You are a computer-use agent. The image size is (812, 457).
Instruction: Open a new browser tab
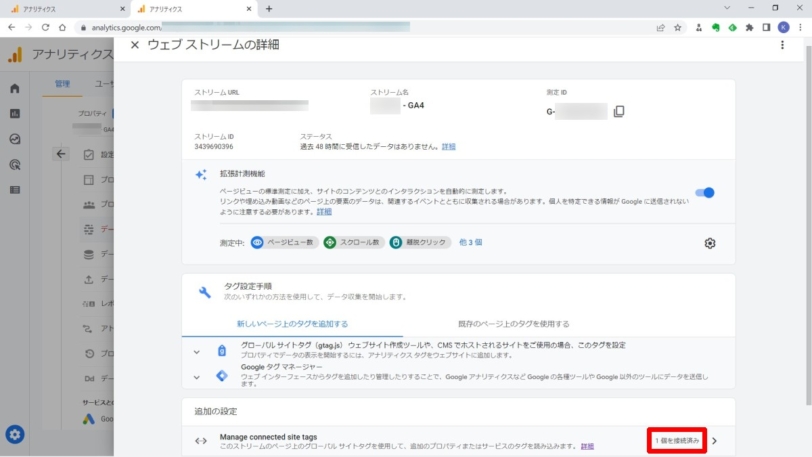click(269, 9)
